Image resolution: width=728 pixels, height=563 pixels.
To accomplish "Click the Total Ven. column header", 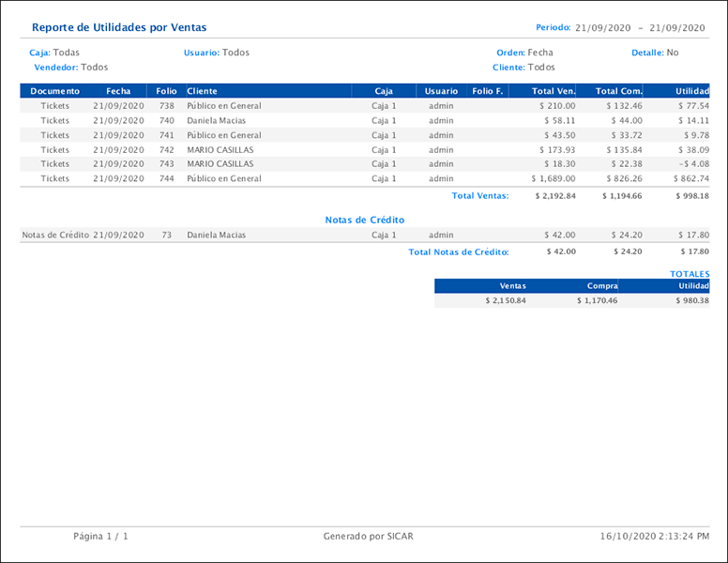I will coord(554,91).
